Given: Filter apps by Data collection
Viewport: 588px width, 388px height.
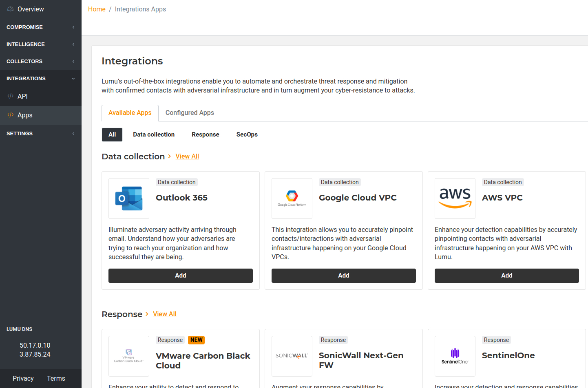Looking at the screenshot, I should (154, 134).
